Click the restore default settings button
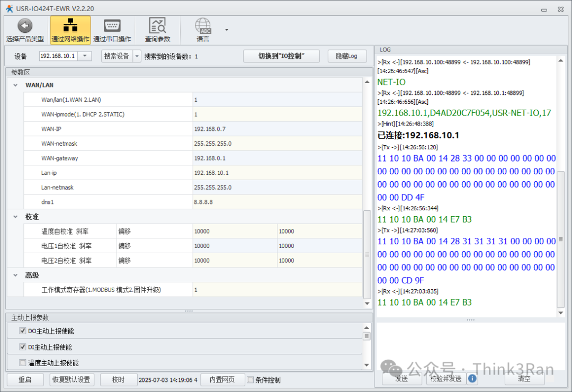Image resolution: width=572 pixels, height=392 pixels. pos(71,380)
